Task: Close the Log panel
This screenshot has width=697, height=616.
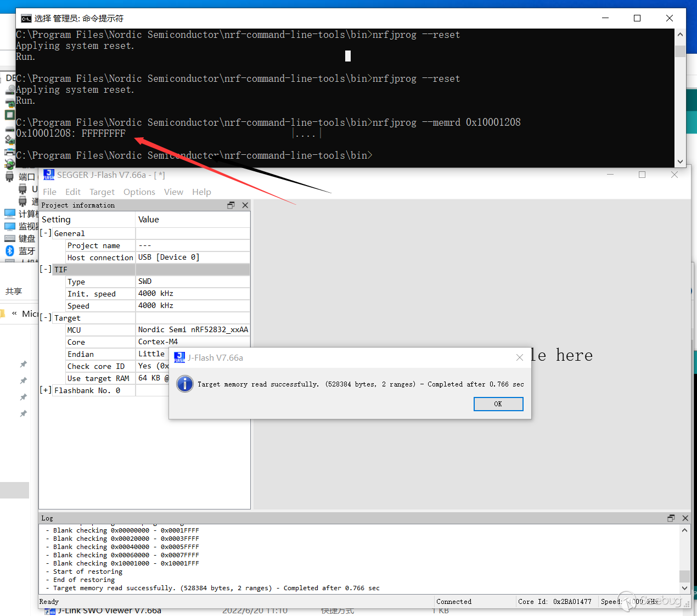Action: pyautogui.click(x=685, y=518)
